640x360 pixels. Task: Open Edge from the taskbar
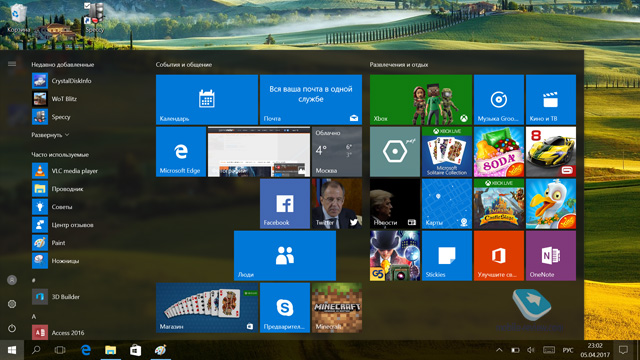pyautogui.click(x=86, y=350)
